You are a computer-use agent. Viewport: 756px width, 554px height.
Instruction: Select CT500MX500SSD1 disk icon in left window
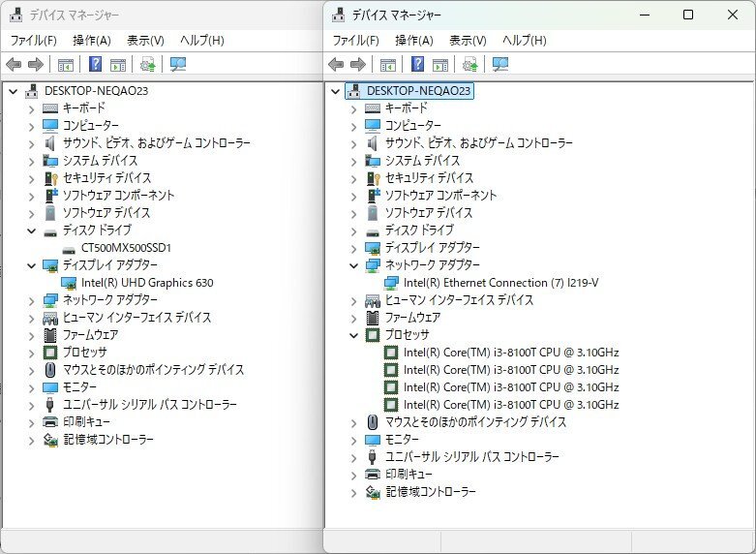pos(69,249)
